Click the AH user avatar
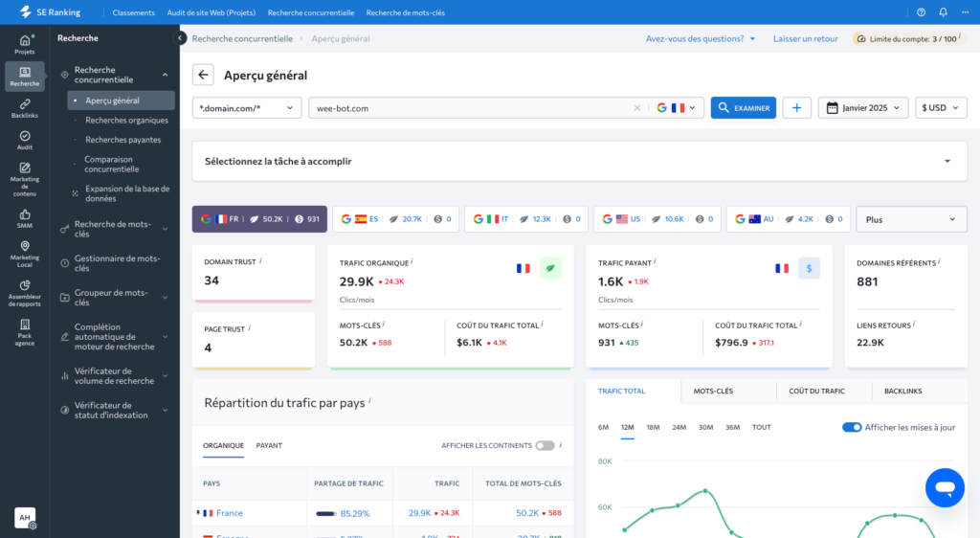The width and height of the screenshot is (980, 538). pyautogui.click(x=24, y=517)
